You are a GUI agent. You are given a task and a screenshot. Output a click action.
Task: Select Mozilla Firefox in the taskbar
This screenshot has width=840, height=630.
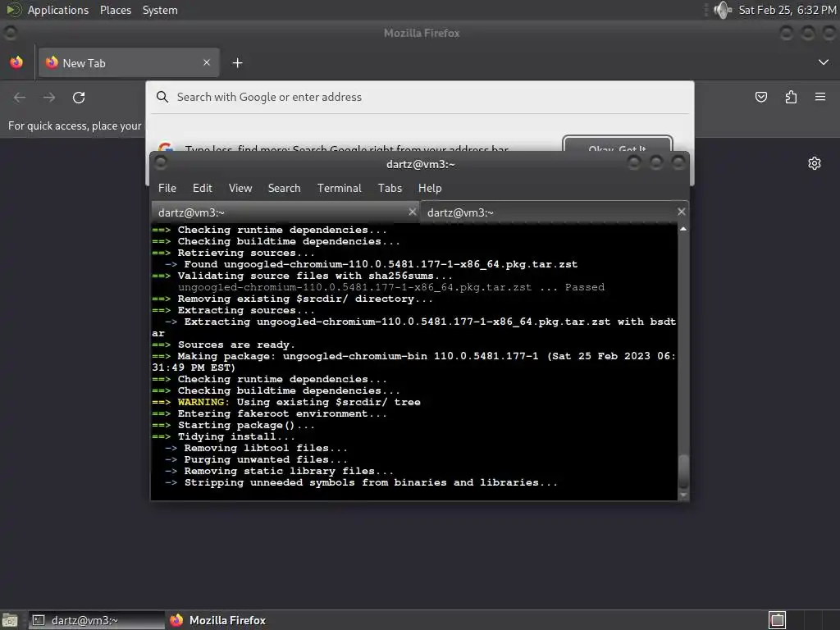(x=218, y=620)
